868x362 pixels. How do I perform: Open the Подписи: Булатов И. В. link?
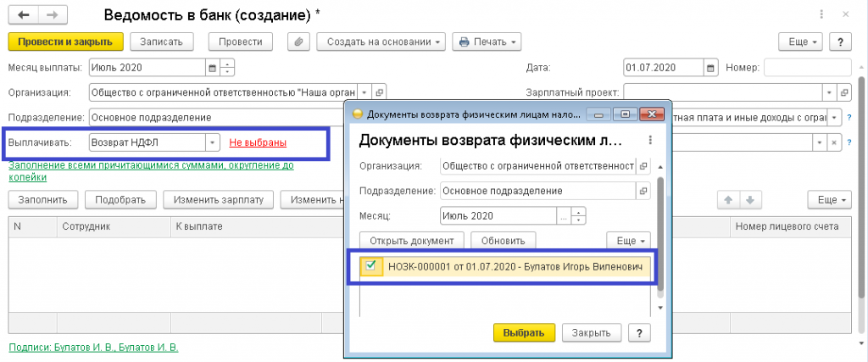[93, 348]
